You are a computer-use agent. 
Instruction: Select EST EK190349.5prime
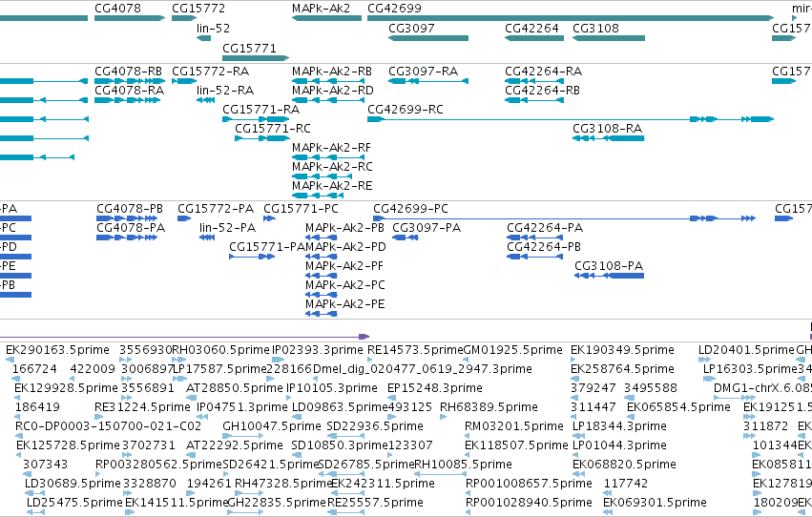point(622,350)
